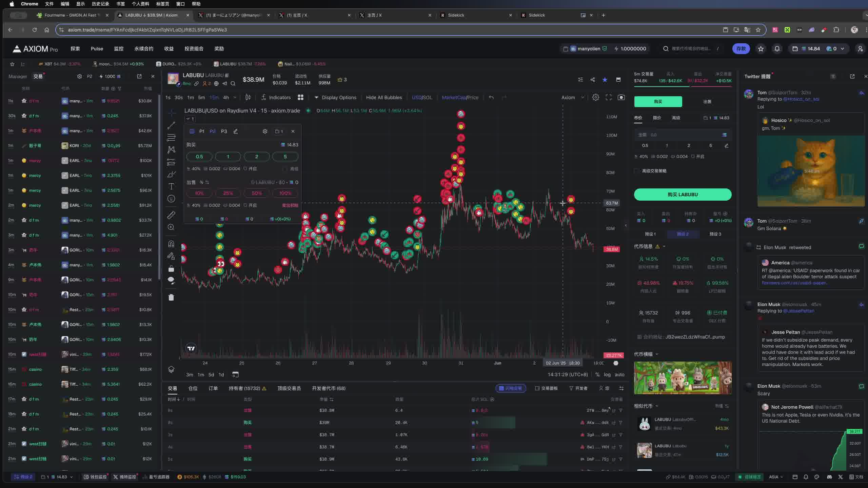
Task: Open chart settings gear icon
Action: pyautogui.click(x=595, y=97)
